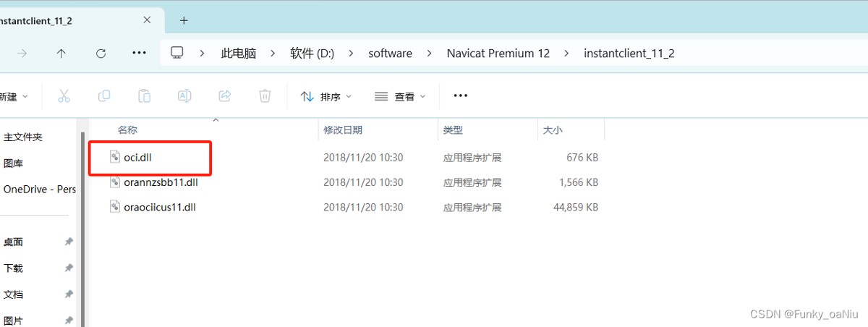Click the paste clipboard icon
Image resolution: width=868 pixels, height=327 pixels.
[144, 96]
